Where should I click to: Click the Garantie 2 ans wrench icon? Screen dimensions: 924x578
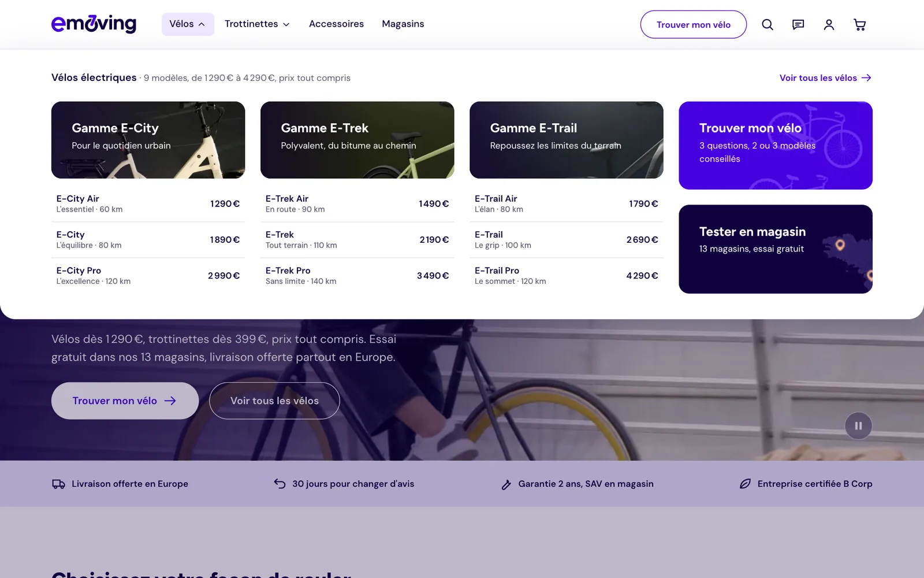point(506,484)
